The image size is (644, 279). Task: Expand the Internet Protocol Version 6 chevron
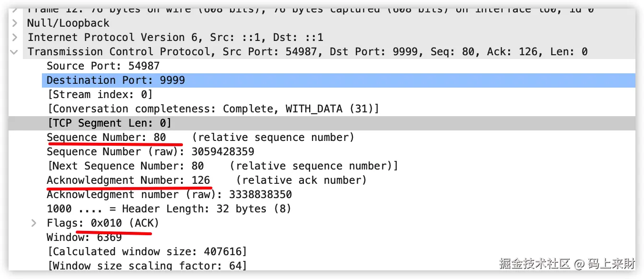[15, 37]
